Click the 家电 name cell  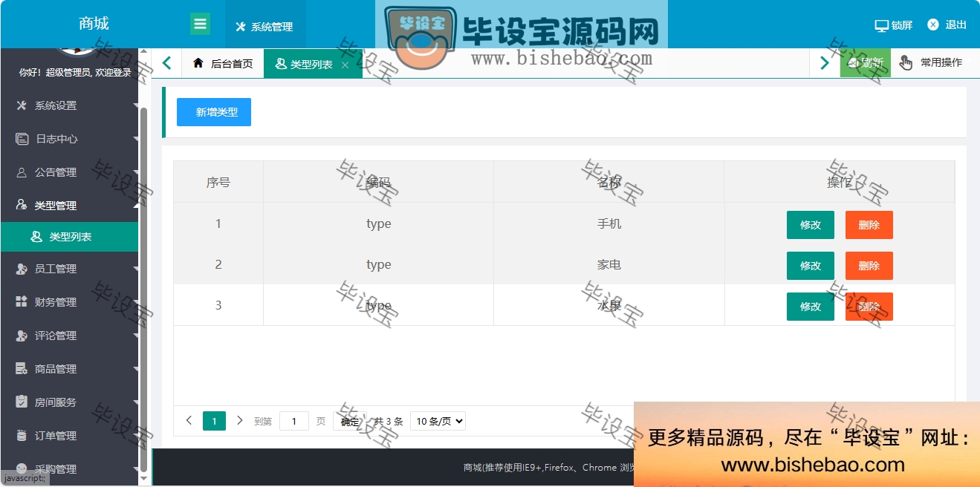point(609,264)
